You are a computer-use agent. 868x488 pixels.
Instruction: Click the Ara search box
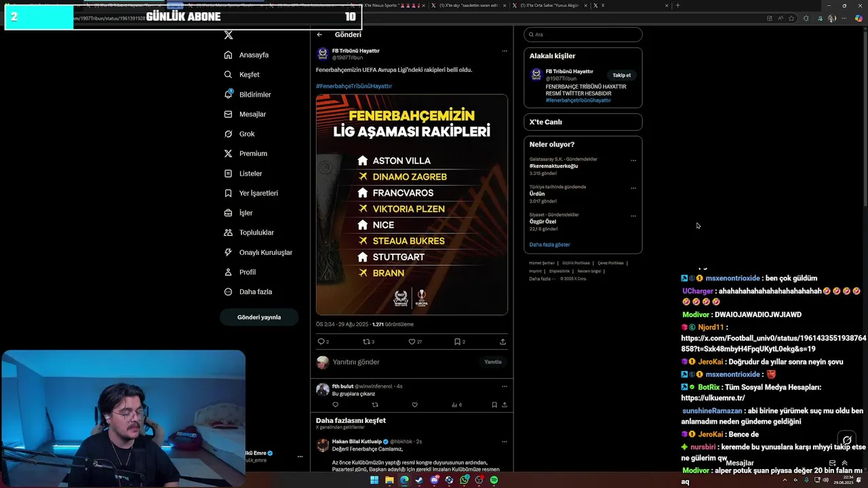tap(583, 35)
